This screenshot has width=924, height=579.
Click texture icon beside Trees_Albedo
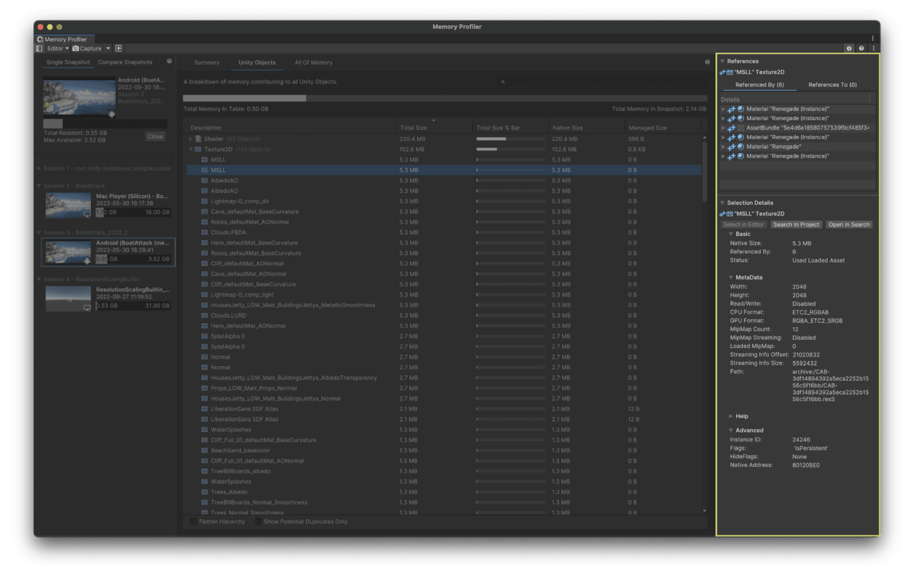204,492
